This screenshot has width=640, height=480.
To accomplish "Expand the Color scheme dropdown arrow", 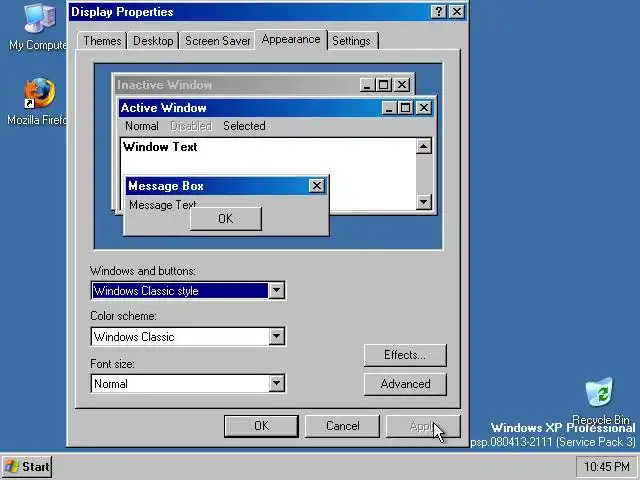I will 276,336.
